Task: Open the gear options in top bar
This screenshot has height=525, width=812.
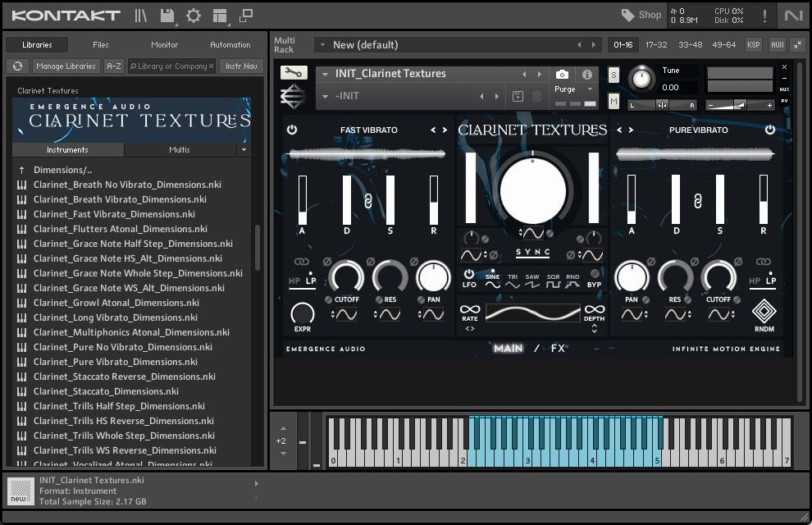Action: coord(194,15)
